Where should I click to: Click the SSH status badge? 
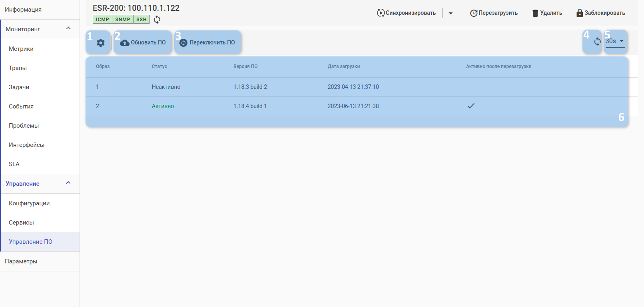[x=142, y=19]
